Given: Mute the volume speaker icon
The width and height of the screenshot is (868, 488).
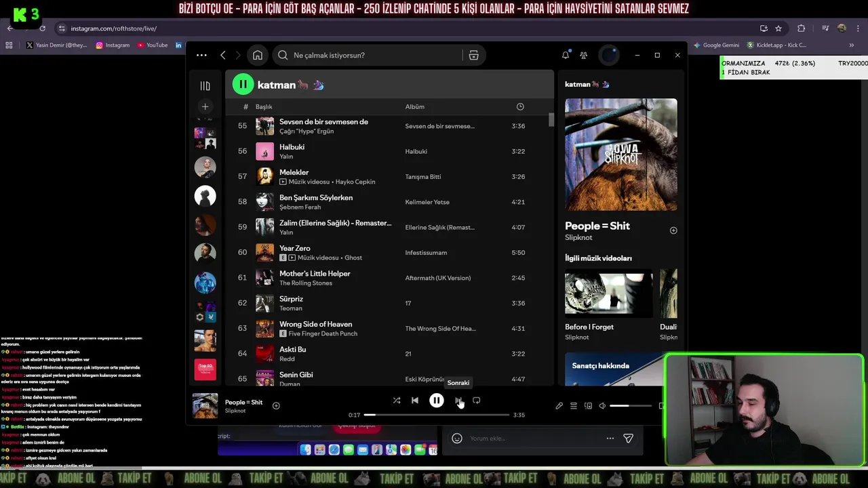Looking at the screenshot, I should (x=602, y=405).
